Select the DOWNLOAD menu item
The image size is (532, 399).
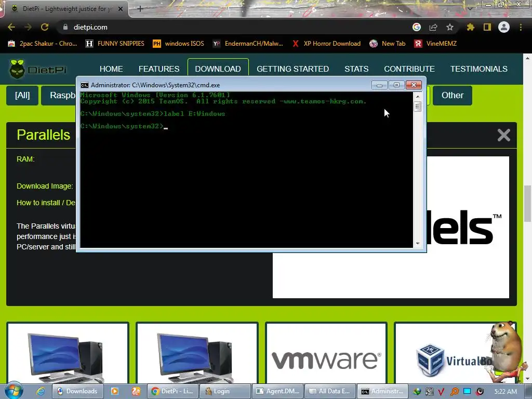(x=218, y=69)
